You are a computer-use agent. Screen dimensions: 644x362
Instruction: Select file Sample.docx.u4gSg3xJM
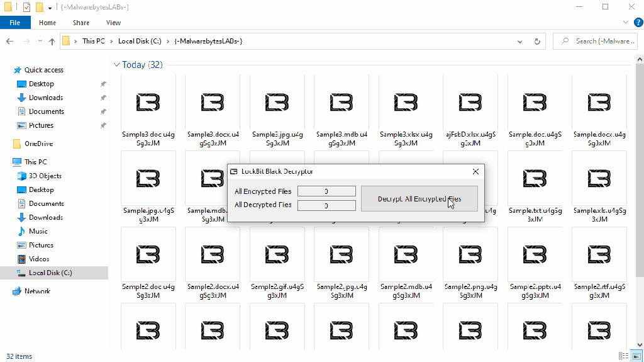[599, 111]
